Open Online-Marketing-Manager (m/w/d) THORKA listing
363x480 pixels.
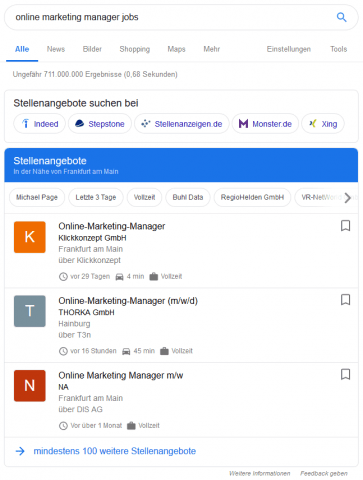181,325
